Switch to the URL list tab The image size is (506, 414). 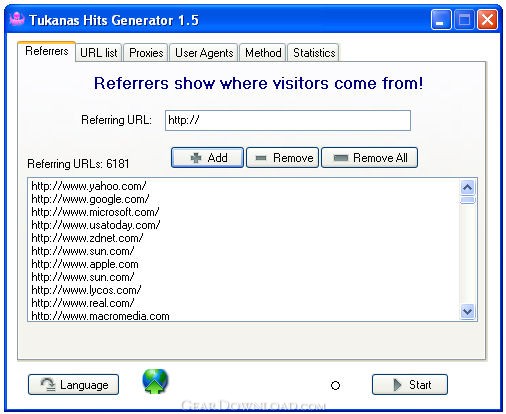[99, 53]
